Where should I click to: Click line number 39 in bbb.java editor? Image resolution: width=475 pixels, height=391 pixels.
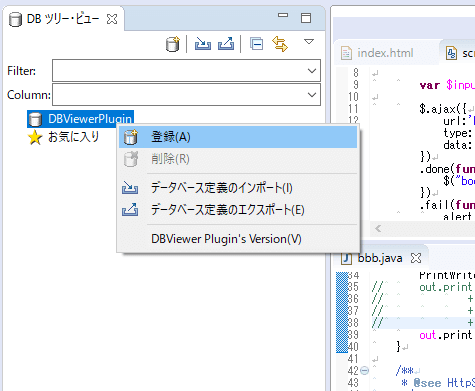pyautogui.click(x=353, y=335)
